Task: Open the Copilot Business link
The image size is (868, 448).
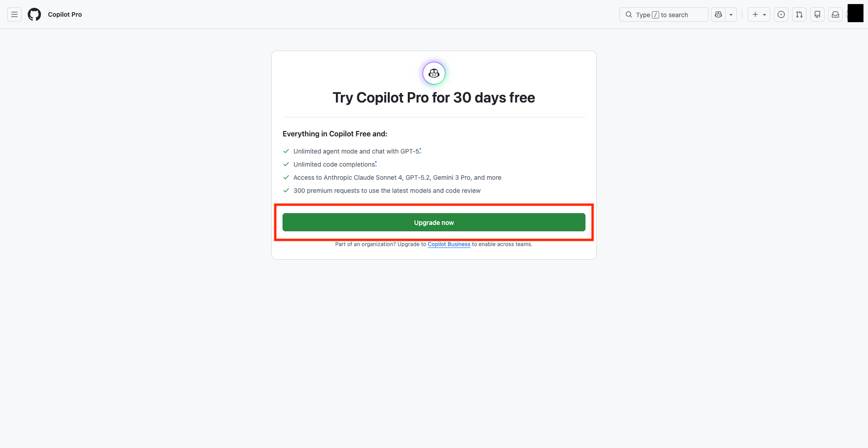Action: pyautogui.click(x=449, y=244)
